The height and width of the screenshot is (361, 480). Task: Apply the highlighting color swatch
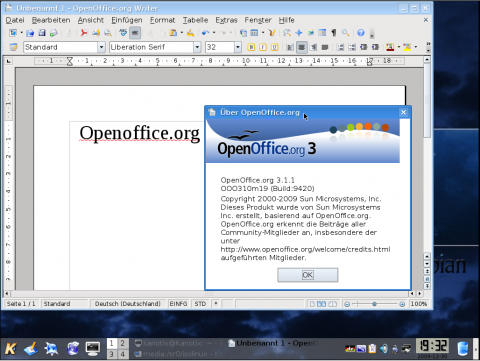tap(407, 47)
